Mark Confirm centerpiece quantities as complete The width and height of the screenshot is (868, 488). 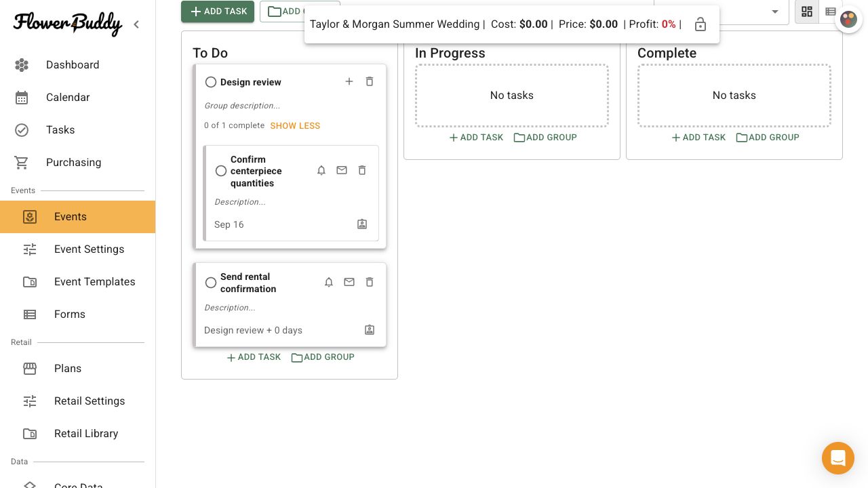pos(221,171)
